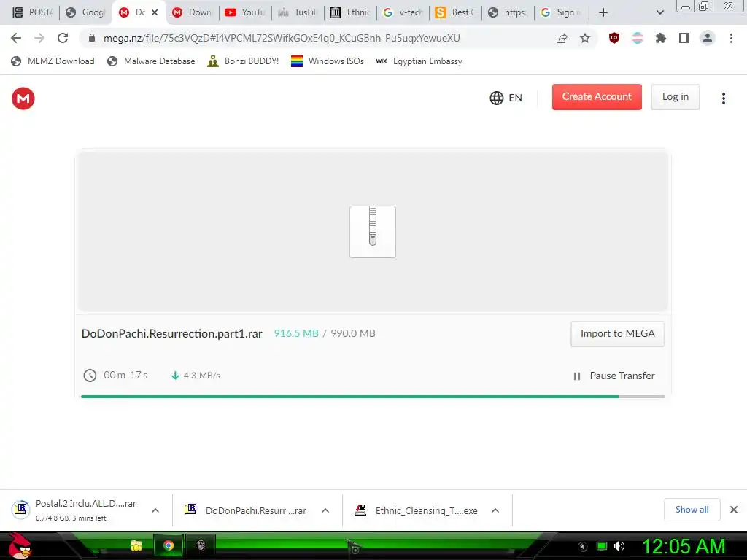Image resolution: width=747 pixels, height=560 pixels.
Task: Open Ethnic_Cleansing_T exe download item
Action: (417, 510)
